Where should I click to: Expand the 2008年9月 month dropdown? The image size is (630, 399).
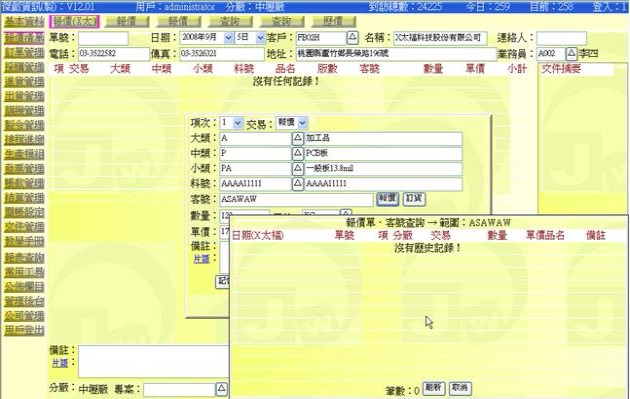click(228, 38)
